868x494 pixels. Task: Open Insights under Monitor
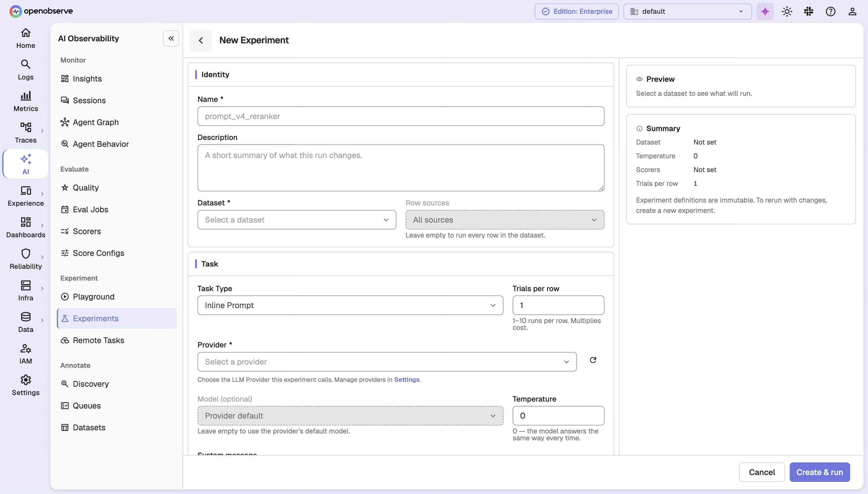pyautogui.click(x=117, y=79)
